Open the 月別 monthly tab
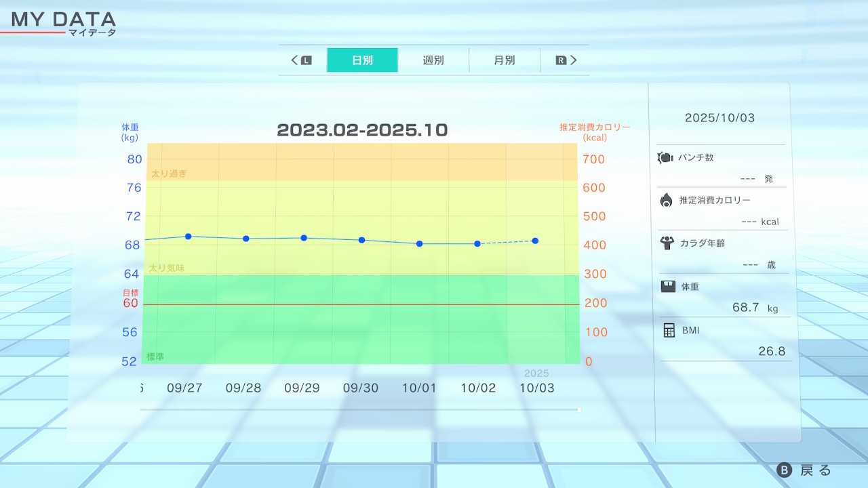 (504, 60)
